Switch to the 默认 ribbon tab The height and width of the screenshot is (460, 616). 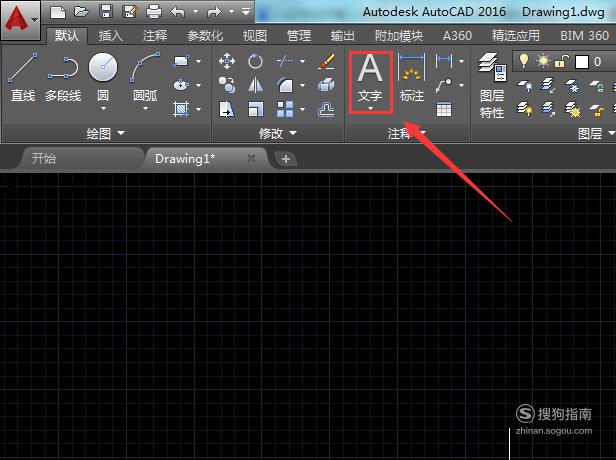click(67, 36)
